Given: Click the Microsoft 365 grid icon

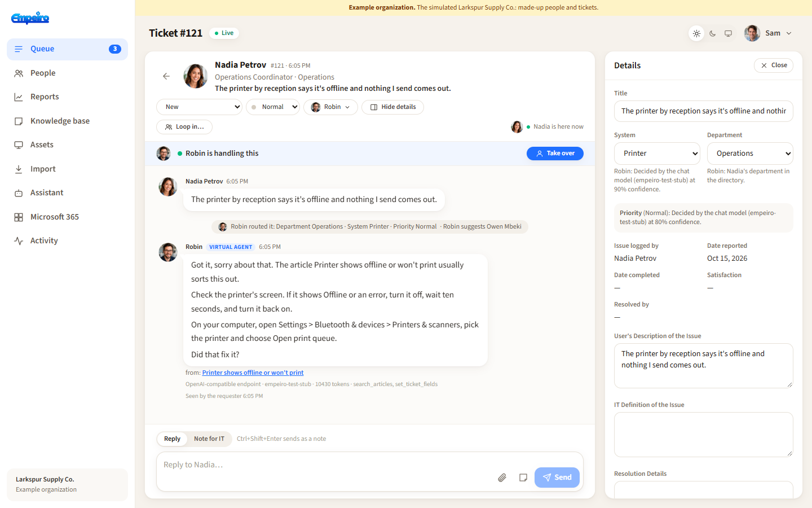Looking at the screenshot, I should click(x=19, y=217).
